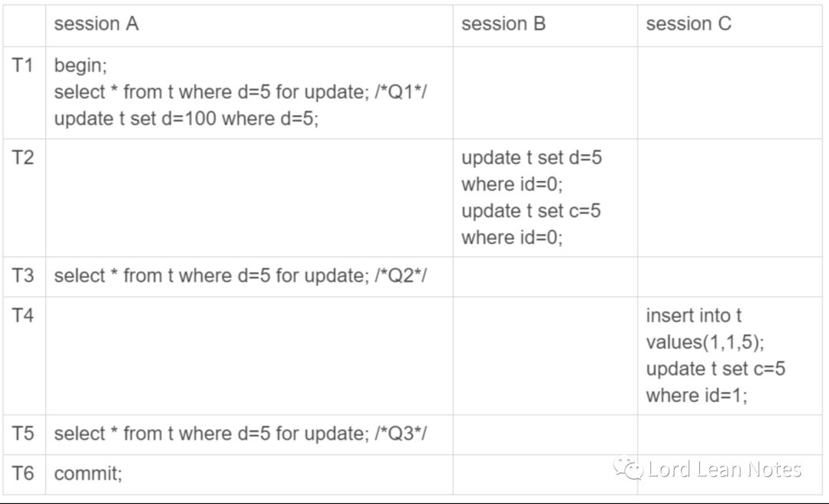Select the T4 row label
This screenshot has height=504, width=829.
click(x=22, y=315)
